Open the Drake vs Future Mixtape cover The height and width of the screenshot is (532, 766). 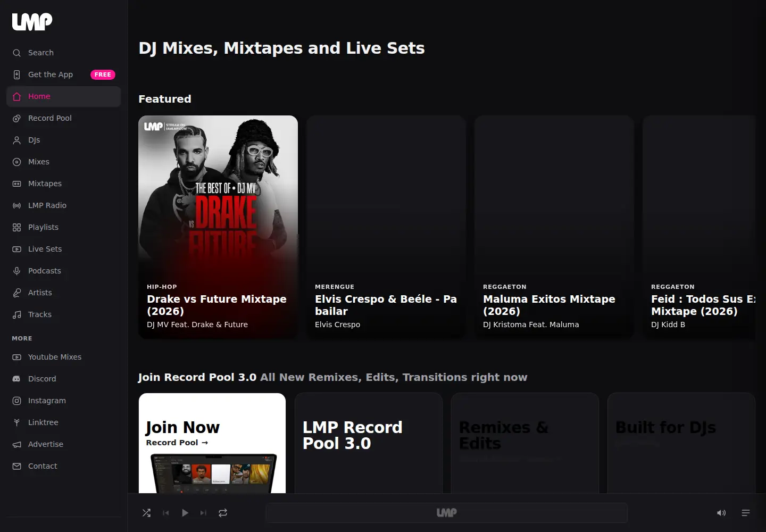click(x=218, y=227)
